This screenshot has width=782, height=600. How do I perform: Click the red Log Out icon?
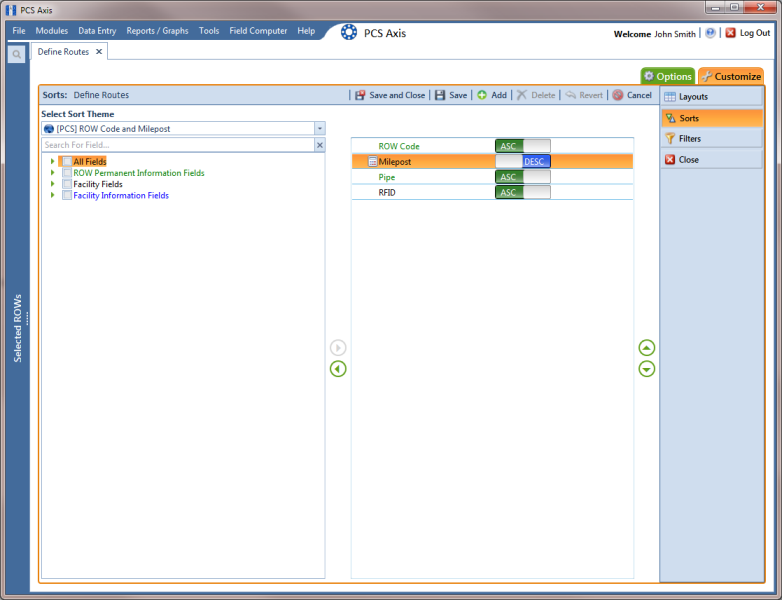point(731,33)
